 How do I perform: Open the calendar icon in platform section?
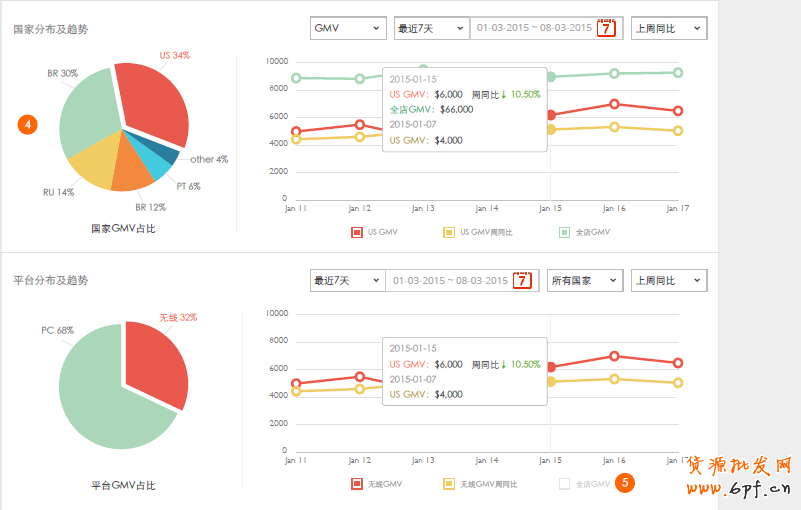(x=522, y=281)
